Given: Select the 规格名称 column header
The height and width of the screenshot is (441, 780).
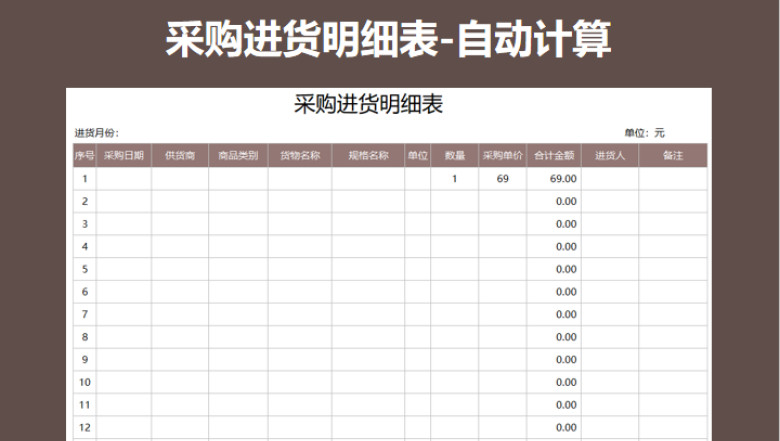Looking at the screenshot, I should tap(368, 155).
